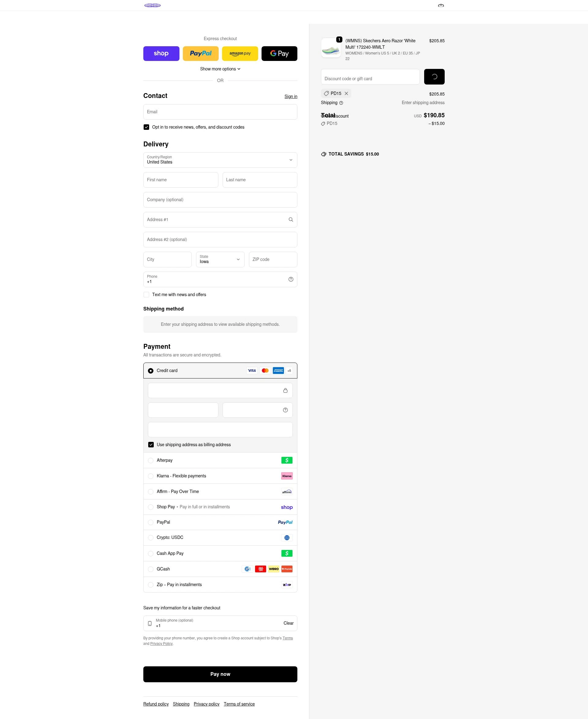Click the store logo in header
Viewport: 588px width, 719px height.
(153, 6)
